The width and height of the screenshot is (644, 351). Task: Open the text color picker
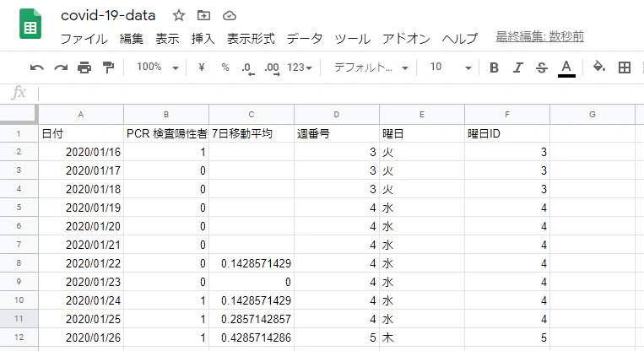566,68
